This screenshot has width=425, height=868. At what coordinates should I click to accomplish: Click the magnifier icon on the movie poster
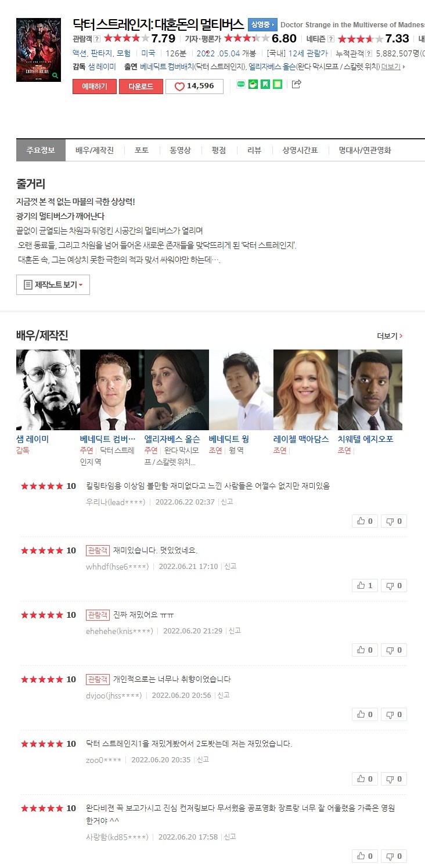55,75
